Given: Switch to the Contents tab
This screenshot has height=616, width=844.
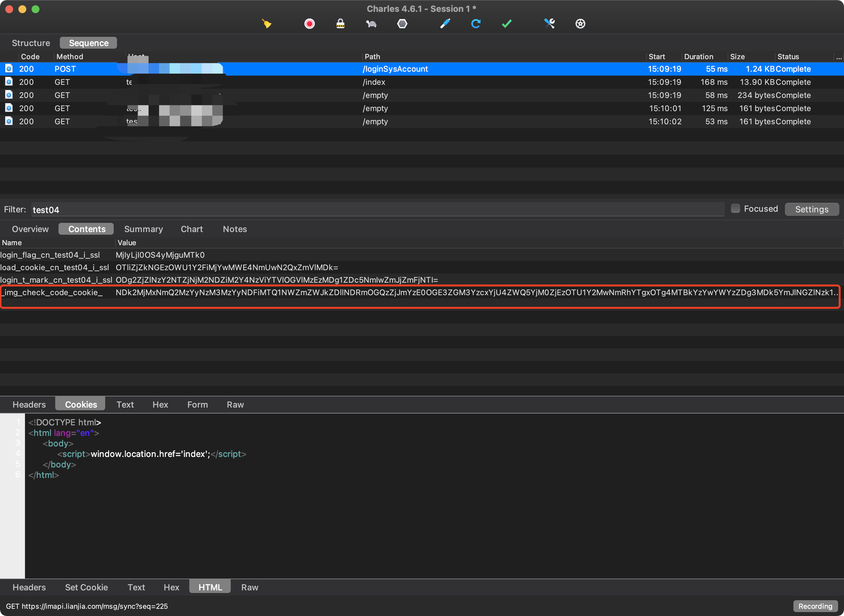Looking at the screenshot, I should 86,228.
